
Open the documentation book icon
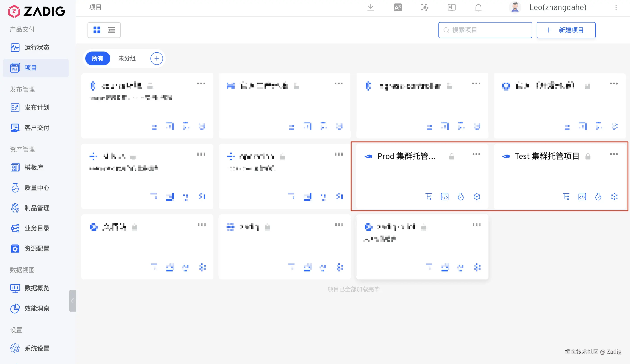tap(451, 8)
